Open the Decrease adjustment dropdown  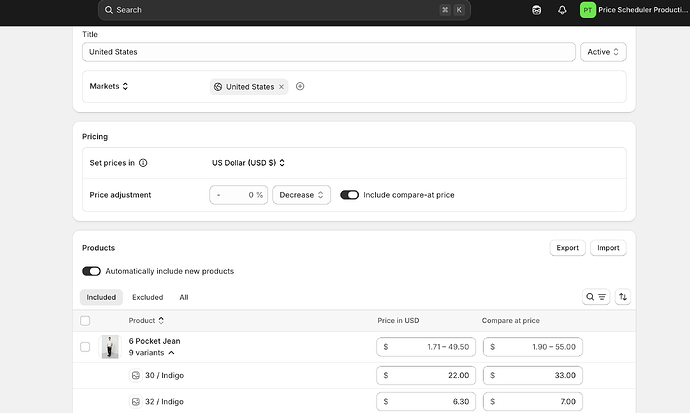click(301, 195)
